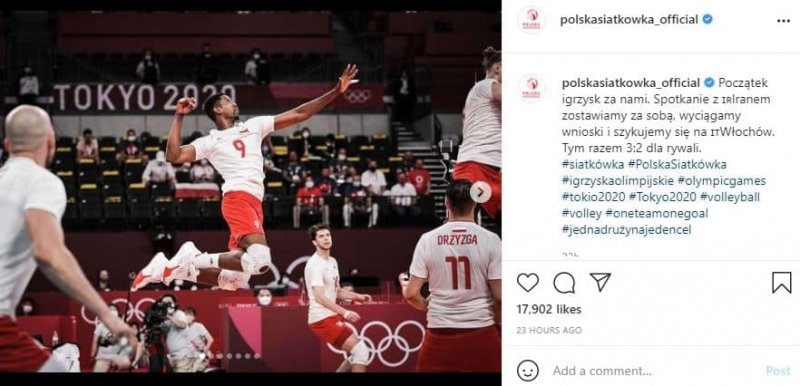
Task: Click the header profile avatar
Action: (532, 20)
